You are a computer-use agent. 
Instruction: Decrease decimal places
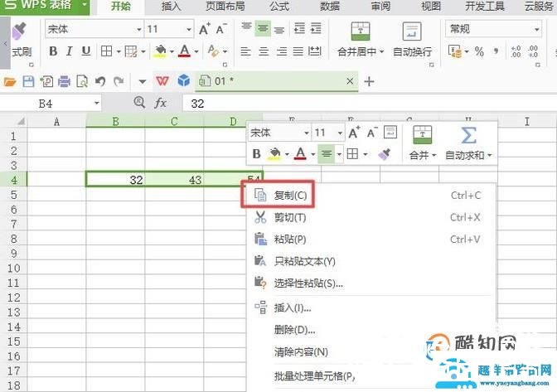(x=533, y=51)
